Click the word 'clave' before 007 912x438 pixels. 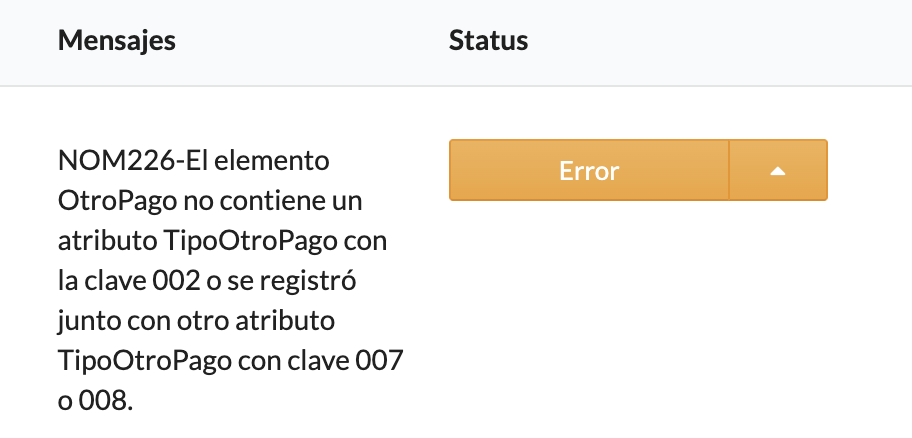[320, 363]
